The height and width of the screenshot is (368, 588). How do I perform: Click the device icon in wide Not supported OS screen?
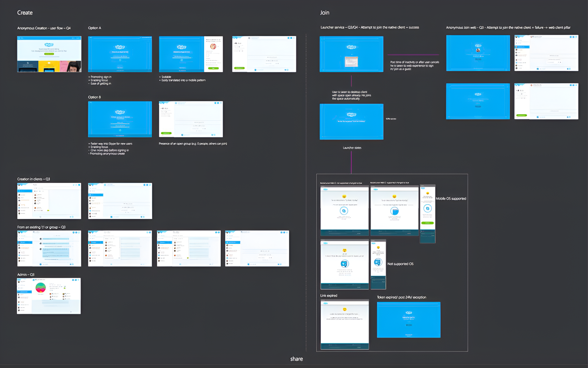point(344,264)
